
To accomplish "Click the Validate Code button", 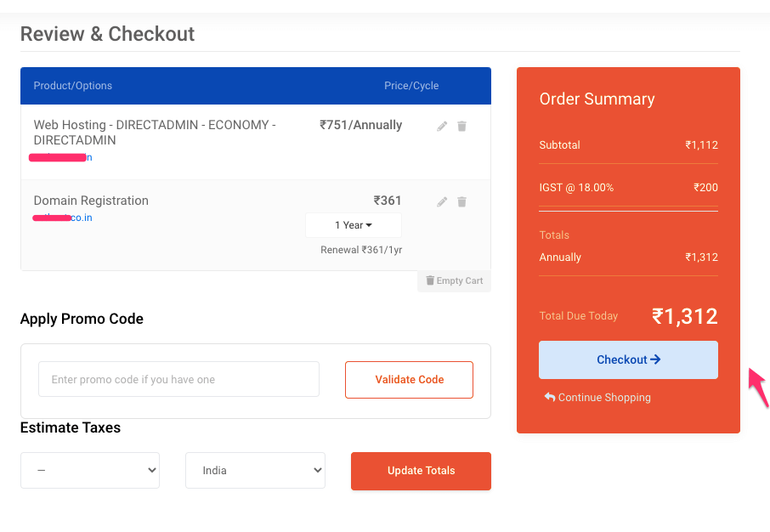I will point(409,379).
